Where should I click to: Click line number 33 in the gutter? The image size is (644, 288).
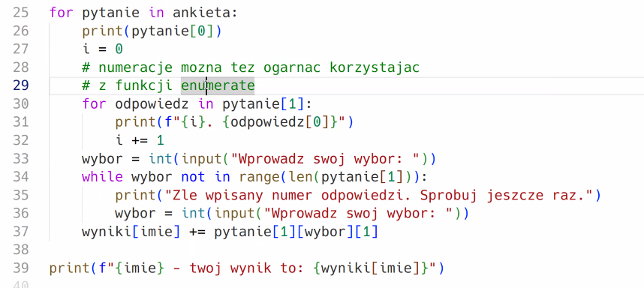click(x=20, y=159)
